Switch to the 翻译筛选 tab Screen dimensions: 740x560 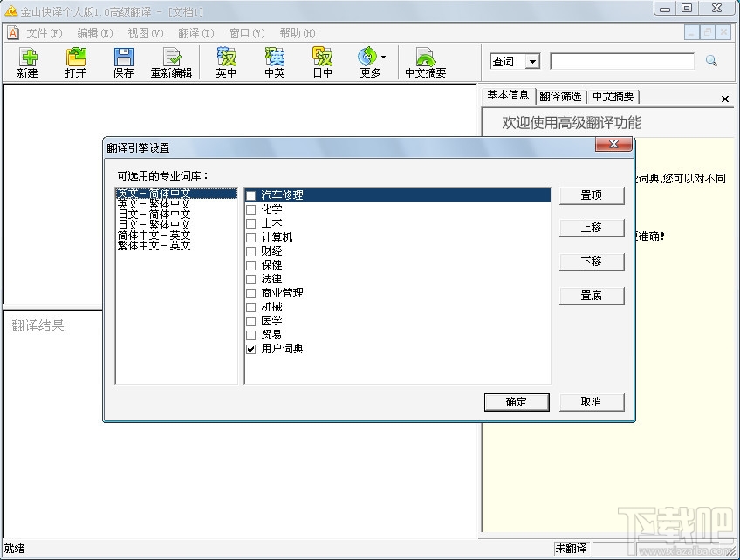pos(560,97)
